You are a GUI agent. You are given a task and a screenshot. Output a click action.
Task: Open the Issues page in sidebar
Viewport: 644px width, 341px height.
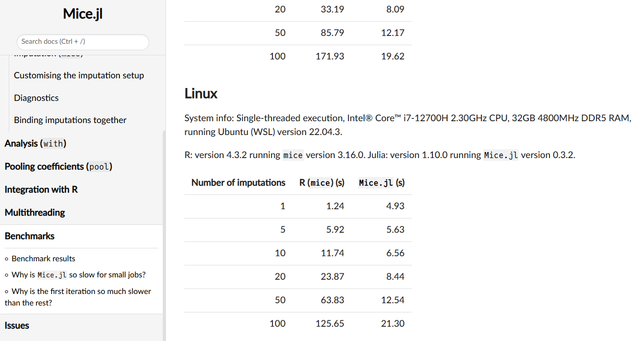pyautogui.click(x=17, y=325)
